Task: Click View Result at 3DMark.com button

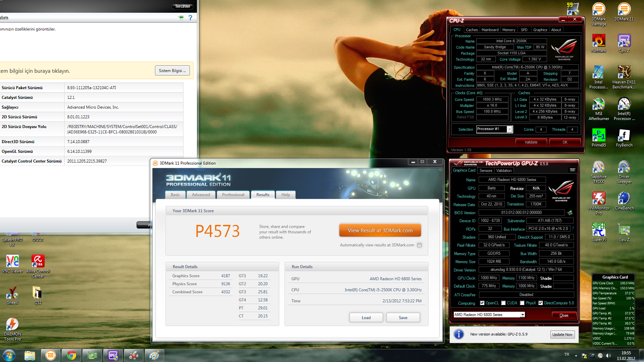Action: coord(380,231)
